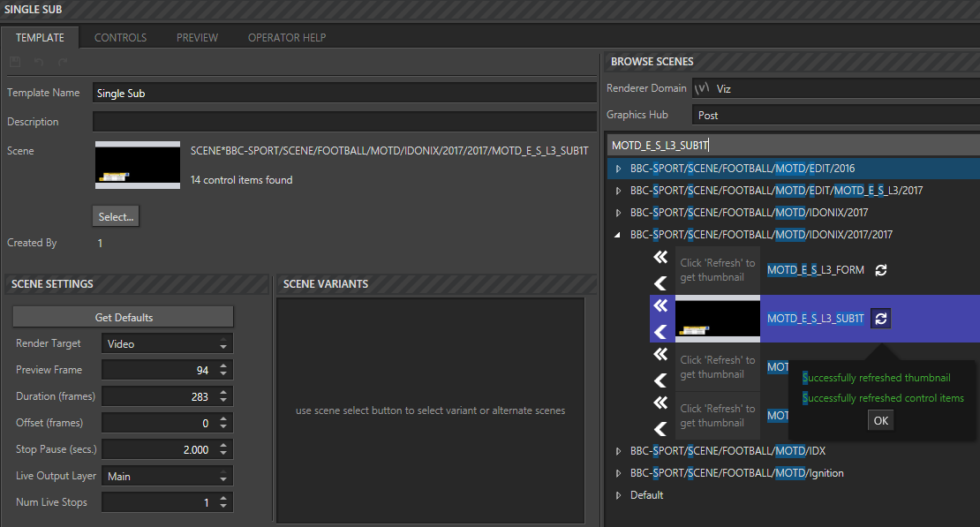This screenshot has width=980, height=527.
Task: Click refresh icon next to MOTD_E_S_L3_SUB1T
Action: [x=880, y=319]
